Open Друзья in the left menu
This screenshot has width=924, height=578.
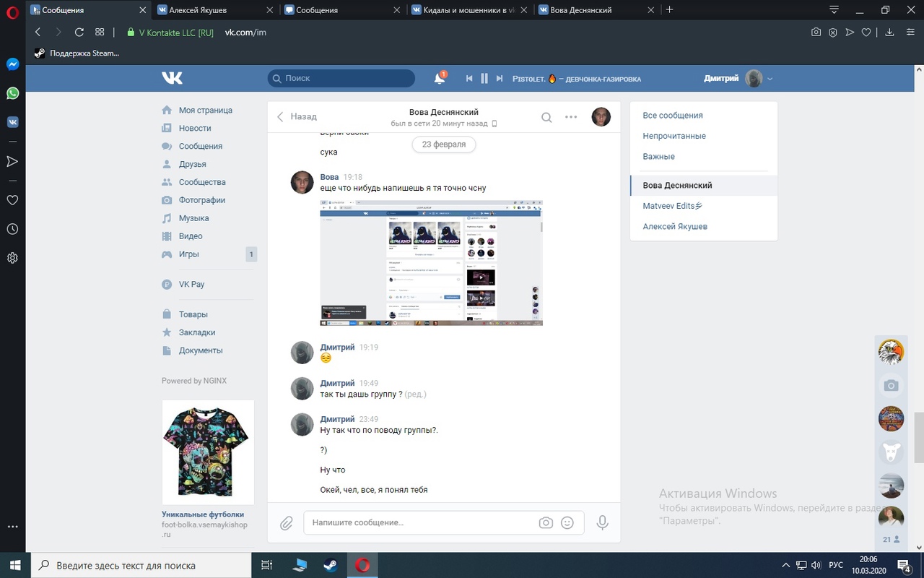192,164
